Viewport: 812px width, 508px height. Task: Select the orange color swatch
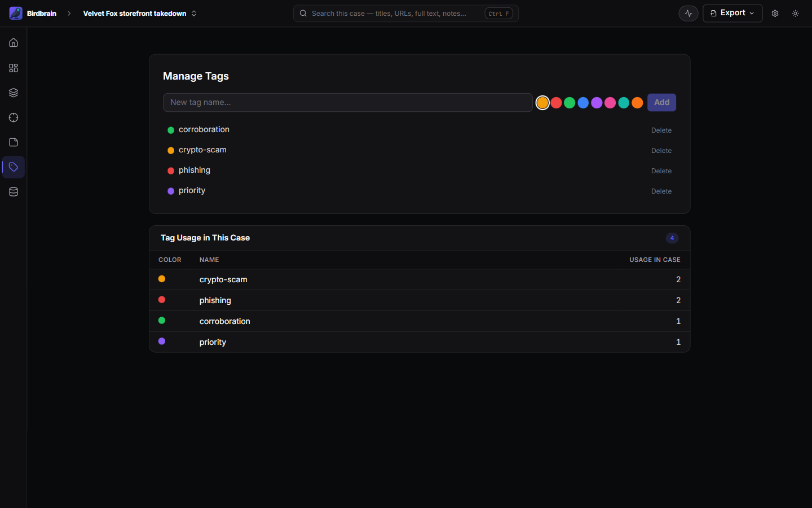click(637, 103)
